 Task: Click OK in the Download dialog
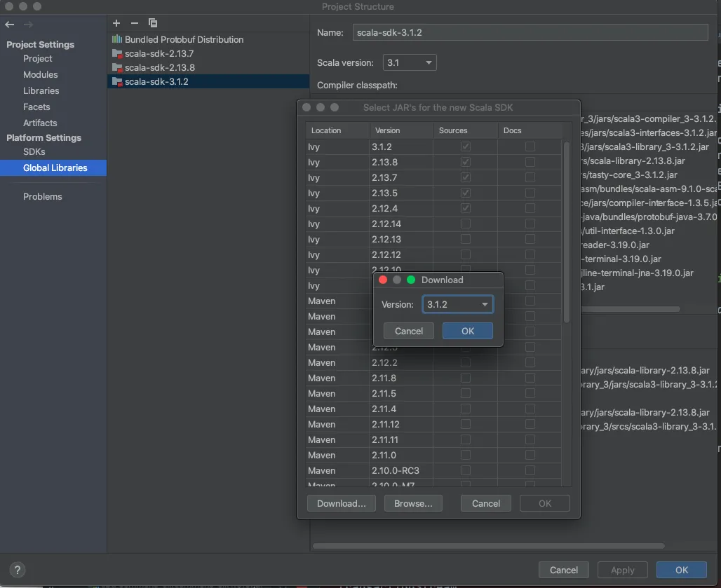(467, 331)
